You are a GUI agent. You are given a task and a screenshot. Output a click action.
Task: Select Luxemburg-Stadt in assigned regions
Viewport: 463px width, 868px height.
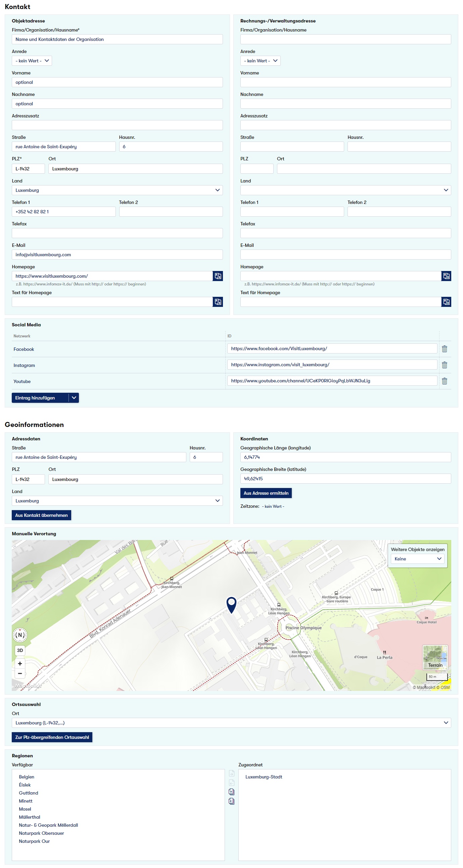pyautogui.click(x=264, y=777)
